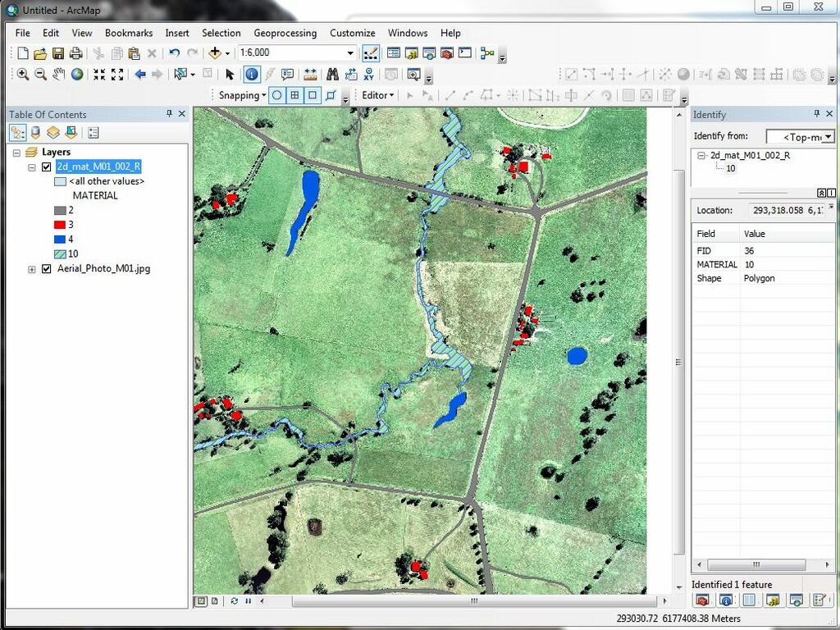This screenshot has width=840, height=630.
Task: Click the Save disk icon
Action: [58, 53]
